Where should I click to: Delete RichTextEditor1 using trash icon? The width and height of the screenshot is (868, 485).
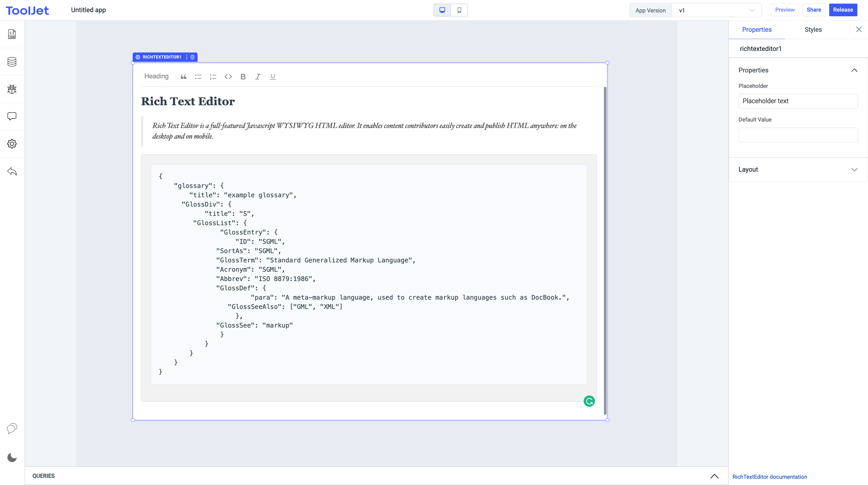[x=192, y=57]
